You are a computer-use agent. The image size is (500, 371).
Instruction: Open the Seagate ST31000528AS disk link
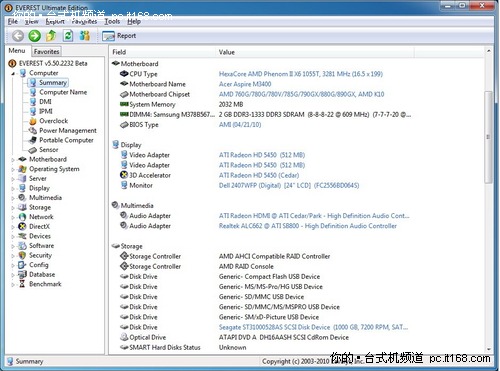[x=313, y=327]
